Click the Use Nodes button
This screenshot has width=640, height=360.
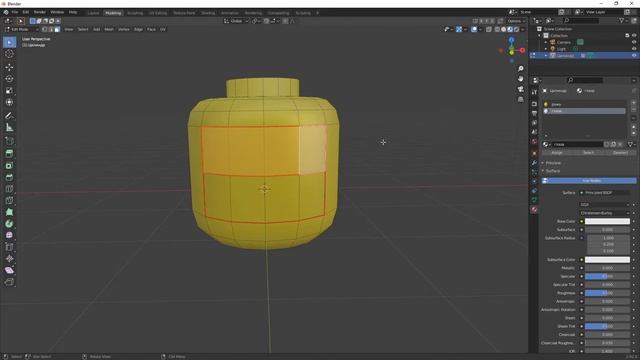coord(589,180)
